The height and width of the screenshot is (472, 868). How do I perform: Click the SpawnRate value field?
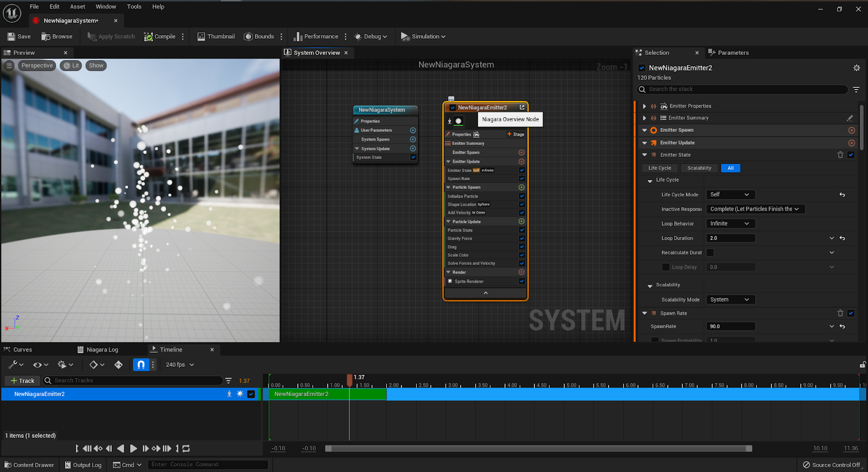tap(731, 327)
